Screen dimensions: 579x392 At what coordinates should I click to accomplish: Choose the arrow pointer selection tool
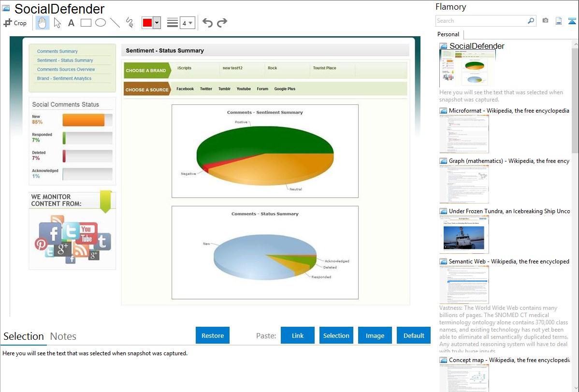tap(57, 23)
